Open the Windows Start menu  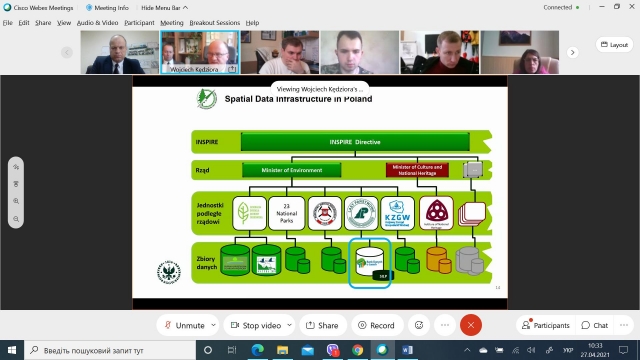(12, 350)
